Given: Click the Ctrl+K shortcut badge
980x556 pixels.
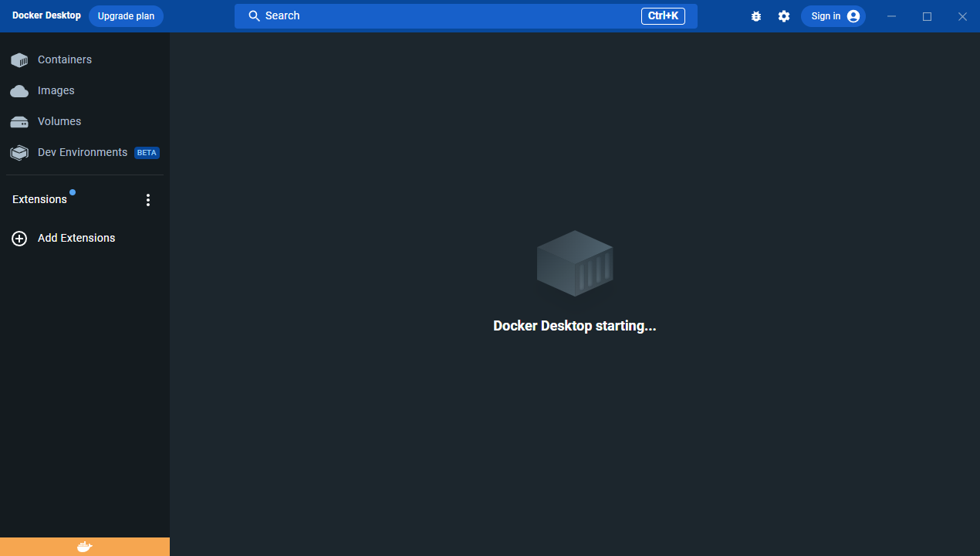Looking at the screenshot, I should pyautogui.click(x=663, y=16).
